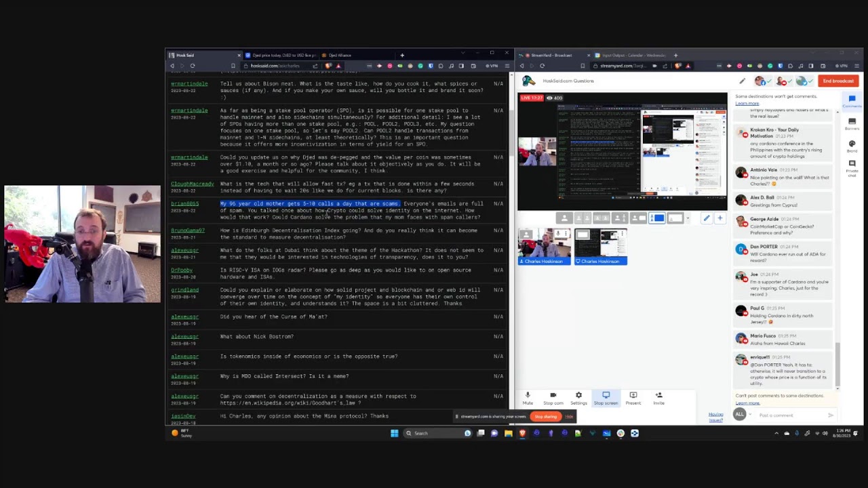Edit the broadcast title with the pencil icon
The image size is (868, 488).
742,81
